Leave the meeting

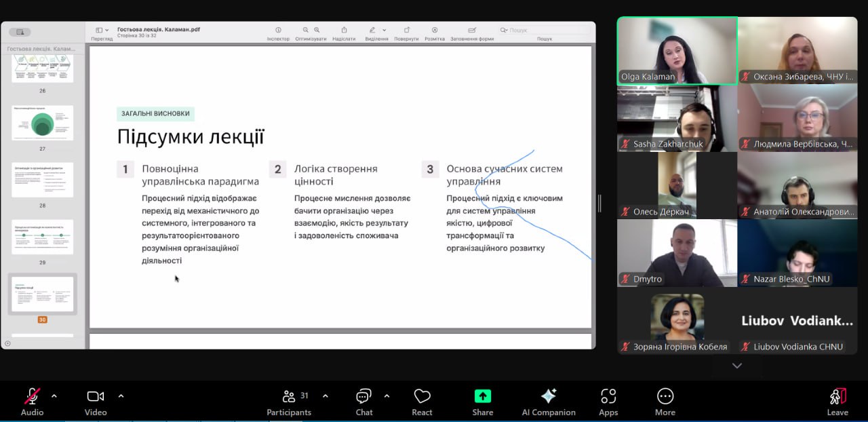(x=837, y=402)
